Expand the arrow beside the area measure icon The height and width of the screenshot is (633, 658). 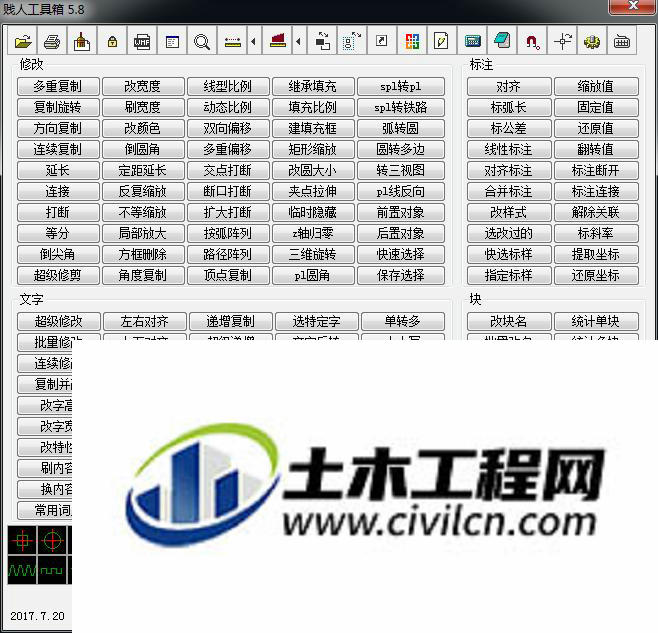[x=298, y=41]
